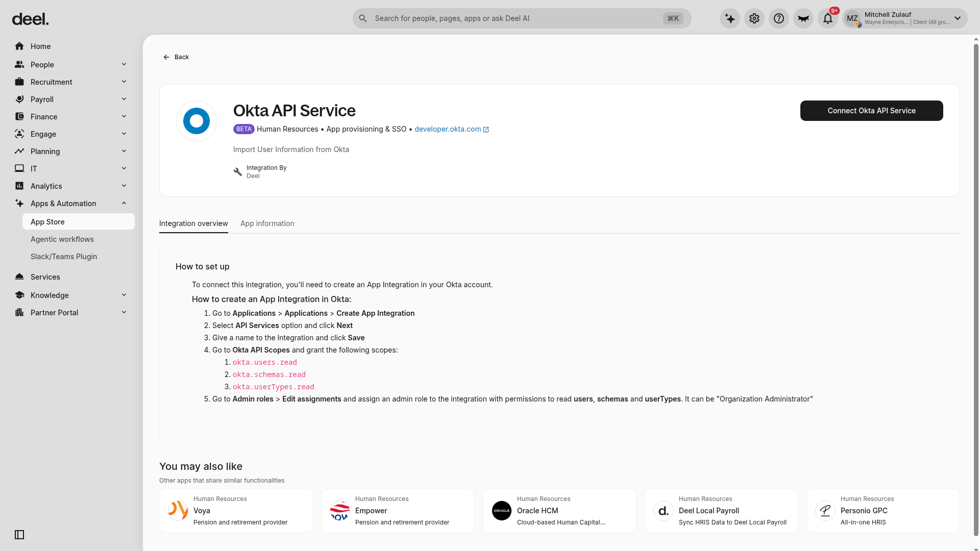
Task: Collapse the sidebar panel icon
Action: (x=19, y=535)
